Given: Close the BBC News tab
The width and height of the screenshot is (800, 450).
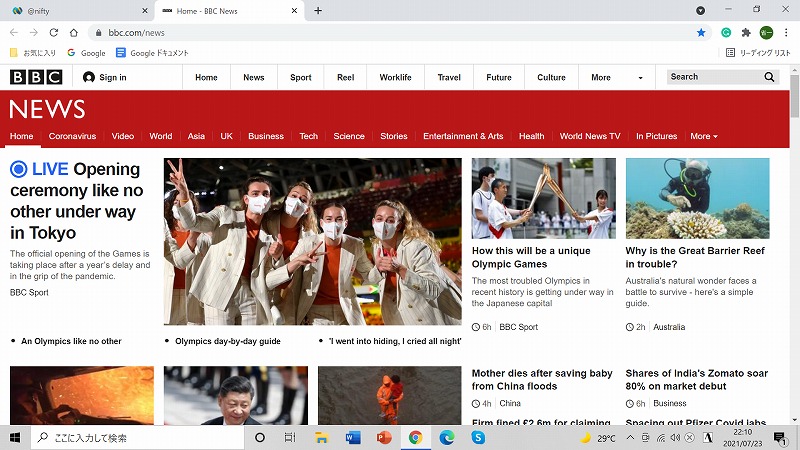Looking at the screenshot, I should click(x=294, y=11).
